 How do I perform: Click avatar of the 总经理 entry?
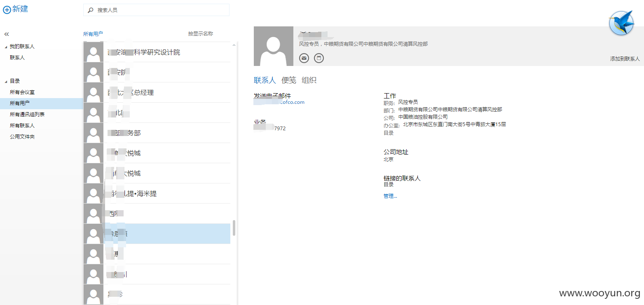(x=94, y=93)
